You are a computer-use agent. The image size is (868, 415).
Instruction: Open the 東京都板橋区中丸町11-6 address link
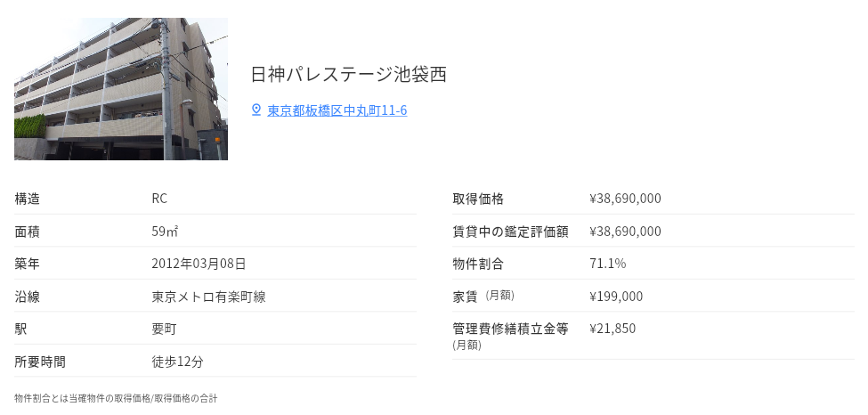337,110
